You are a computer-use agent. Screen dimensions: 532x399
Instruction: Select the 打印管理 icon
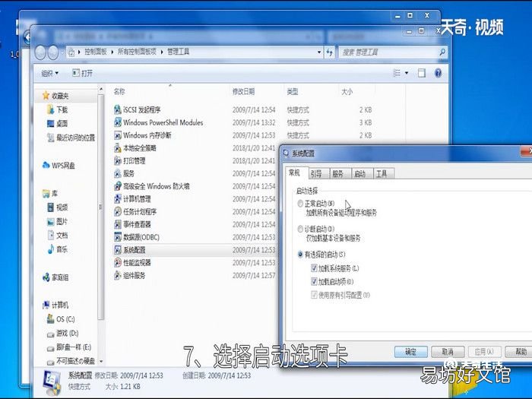click(117, 160)
